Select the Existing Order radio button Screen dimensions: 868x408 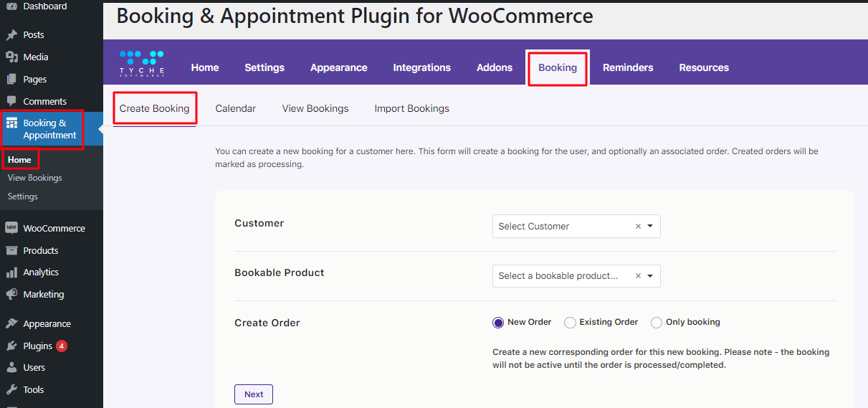[x=570, y=323]
